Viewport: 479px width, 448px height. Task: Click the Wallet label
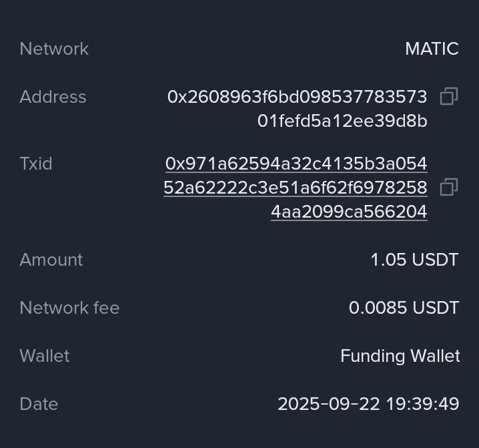pos(45,356)
